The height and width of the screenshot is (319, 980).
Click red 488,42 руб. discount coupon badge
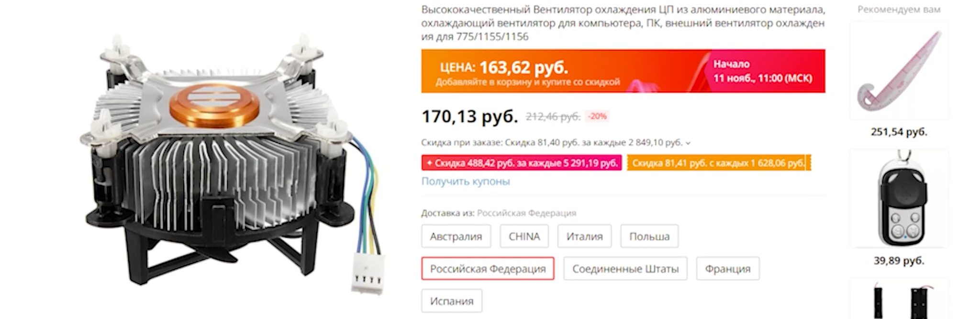coord(521,163)
